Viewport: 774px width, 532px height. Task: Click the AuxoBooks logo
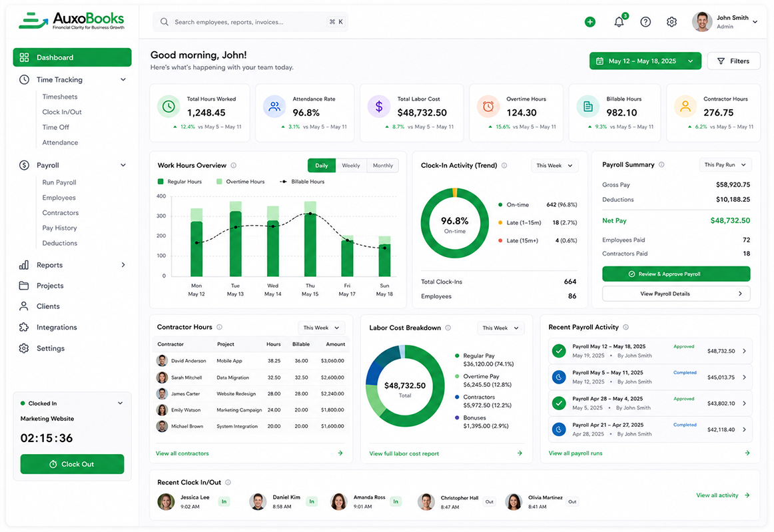pos(71,21)
